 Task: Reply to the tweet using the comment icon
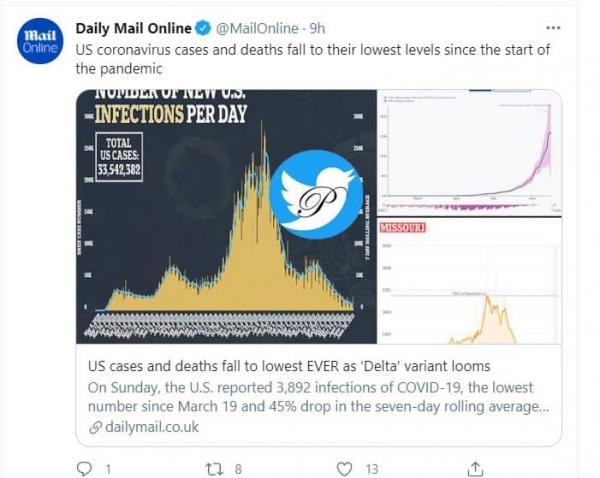84,467
